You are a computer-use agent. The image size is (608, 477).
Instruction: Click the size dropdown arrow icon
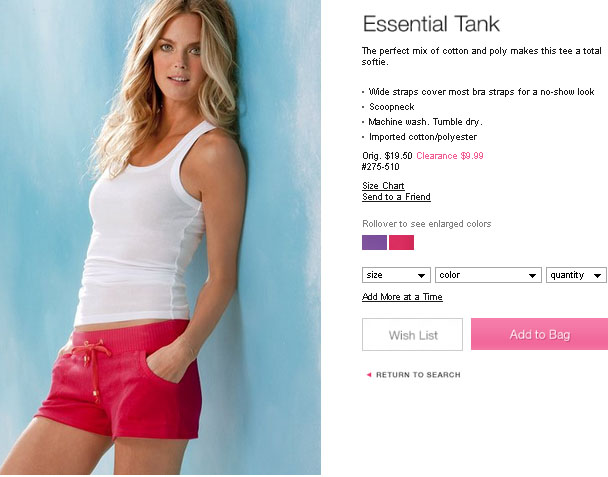point(421,276)
